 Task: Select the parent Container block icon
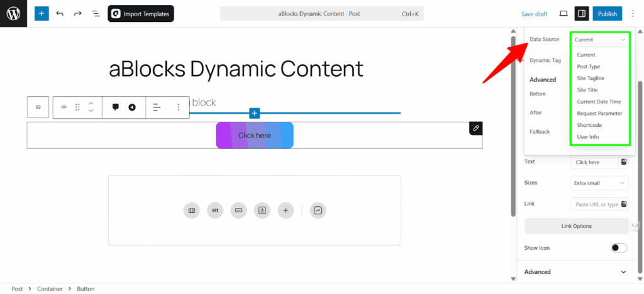click(38, 107)
